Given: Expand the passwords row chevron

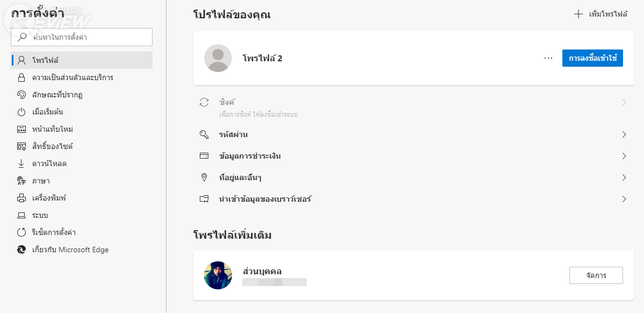Looking at the screenshot, I should (x=624, y=134).
